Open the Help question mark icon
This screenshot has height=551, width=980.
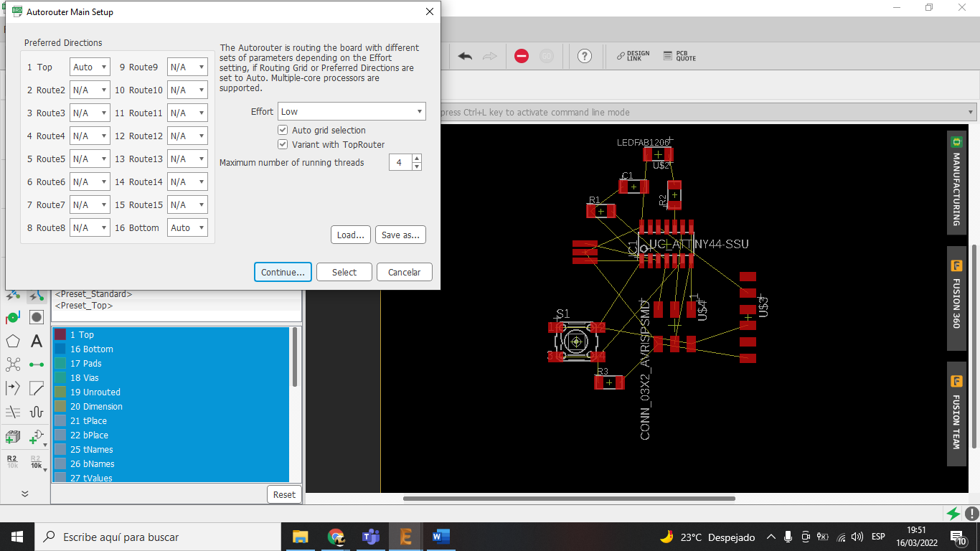[x=585, y=56]
